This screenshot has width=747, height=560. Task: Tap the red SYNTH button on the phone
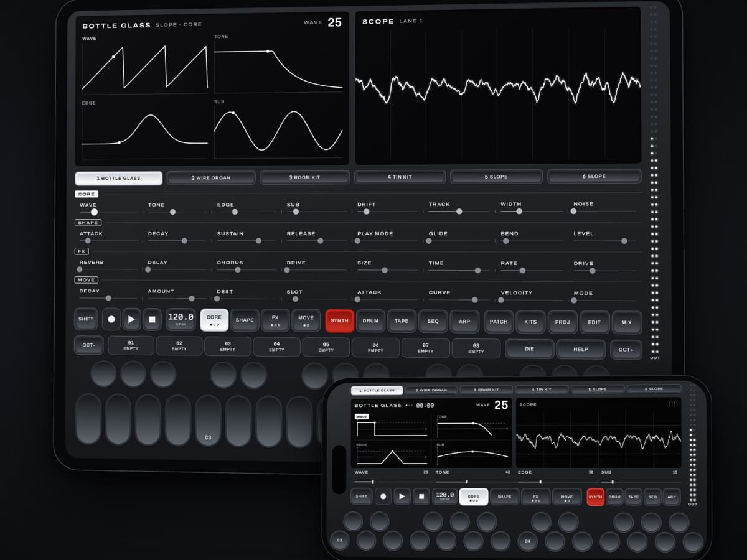point(595,497)
